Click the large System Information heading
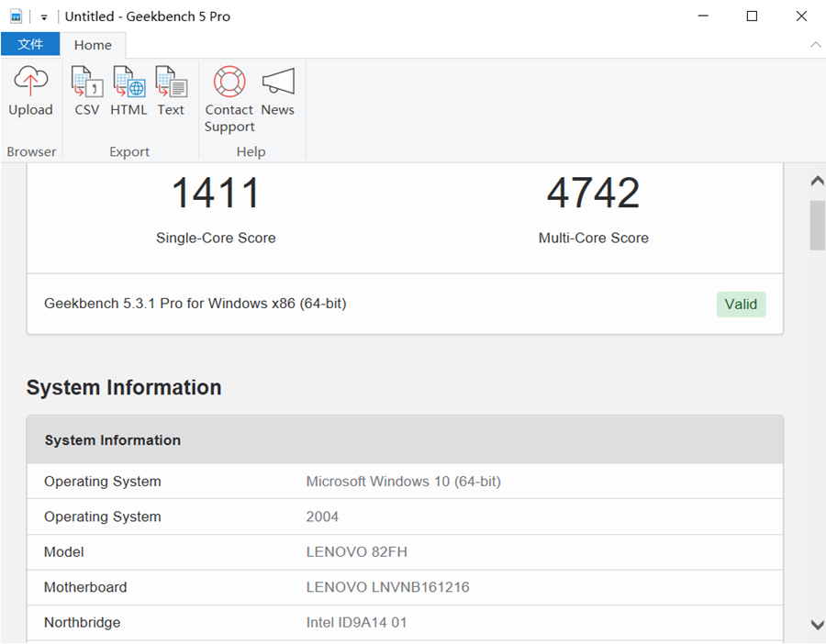This screenshot has width=826, height=644. (124, 387)
